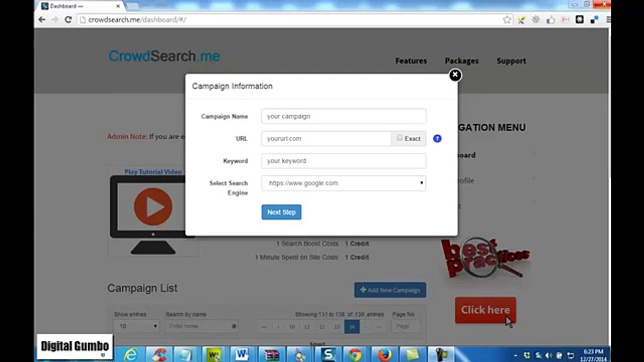The image size is (644, 362).
Task: Open the Features menu item
Action: (411, 61)
